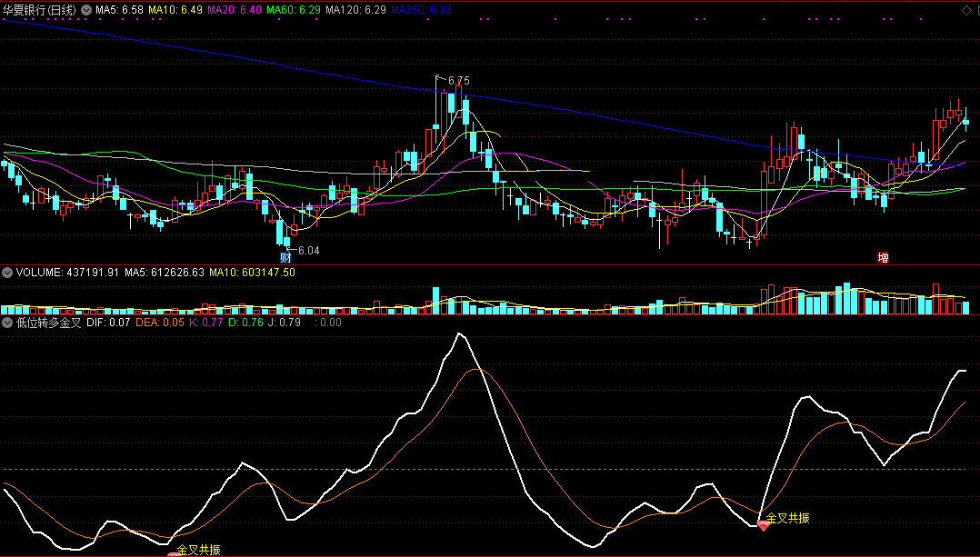Viewport: 980px width, 557px height.
Task: Click the volume MA5: 612626.63 value
Action: click(165, 273)
